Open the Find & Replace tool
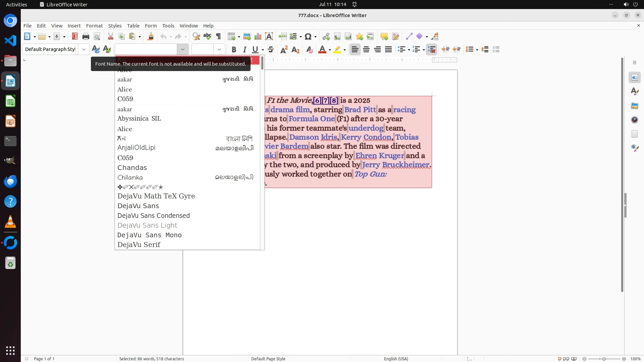 196,37
